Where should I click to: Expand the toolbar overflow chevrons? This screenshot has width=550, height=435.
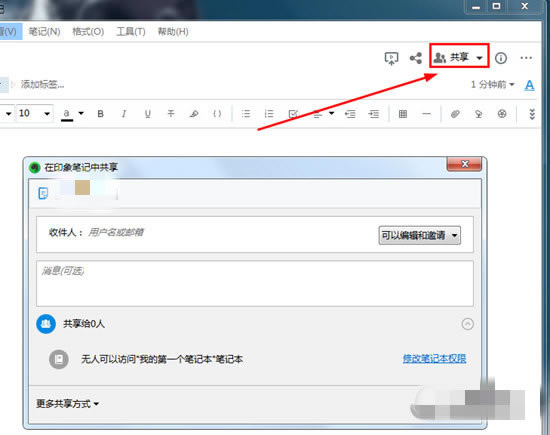coord(532,114)
